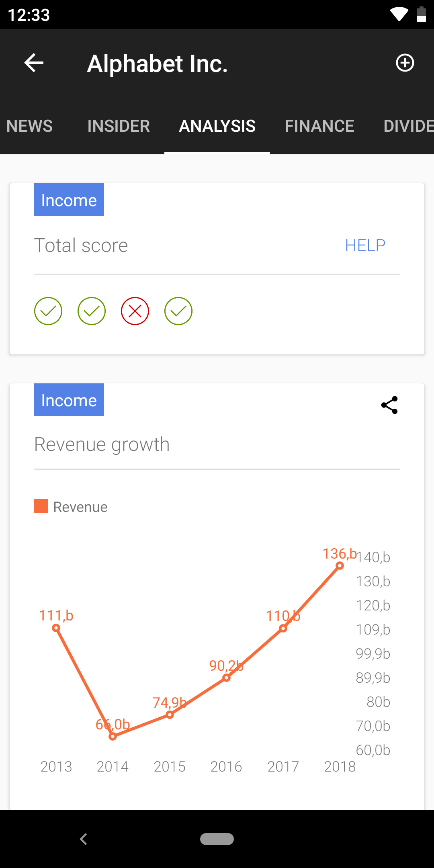Tap the 99,9b y-axis value

pos(373,654)
